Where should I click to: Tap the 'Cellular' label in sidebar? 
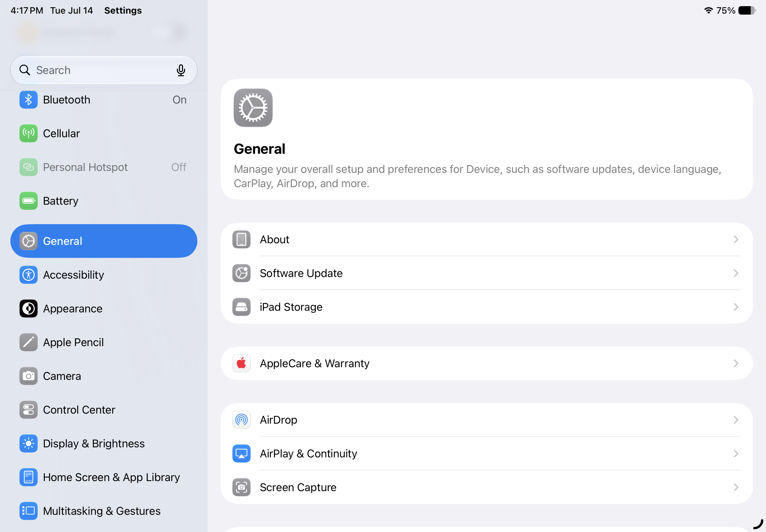61,133
